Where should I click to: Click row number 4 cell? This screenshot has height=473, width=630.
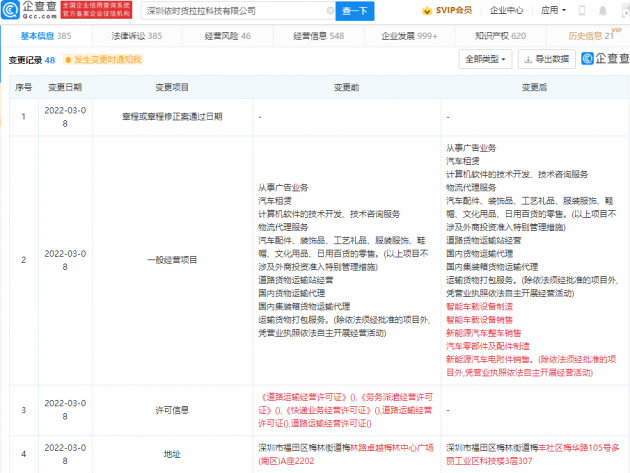tap(24, 454)
